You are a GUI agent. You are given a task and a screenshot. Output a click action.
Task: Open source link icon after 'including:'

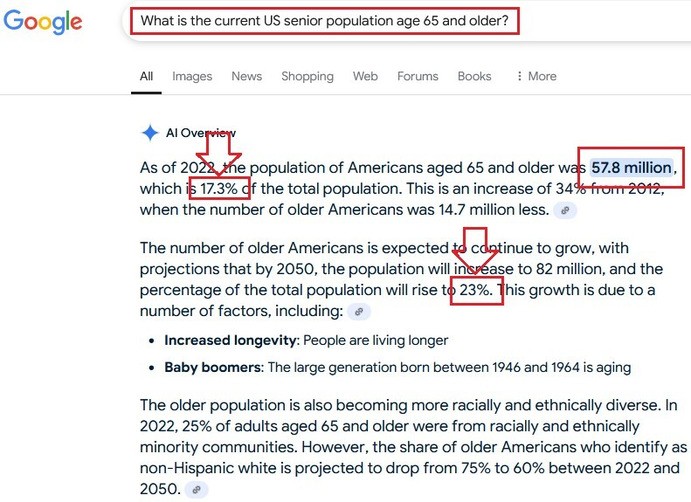(x=359, y=312)
